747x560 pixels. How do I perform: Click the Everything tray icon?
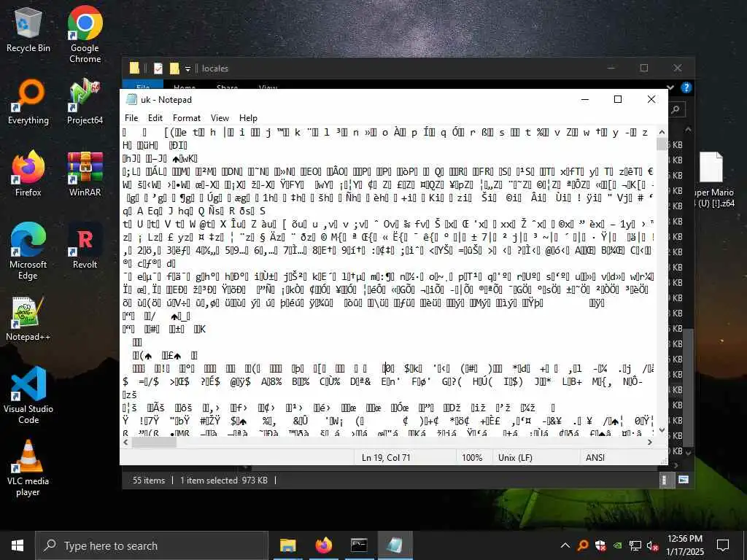click(x=582, y=545)
